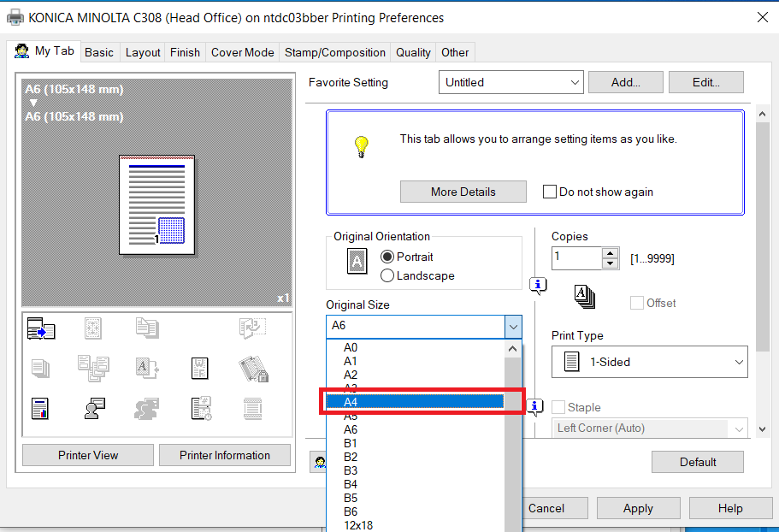
Task: Click the small user icon left of the dropdown list
Action: (x=320, y=462)
